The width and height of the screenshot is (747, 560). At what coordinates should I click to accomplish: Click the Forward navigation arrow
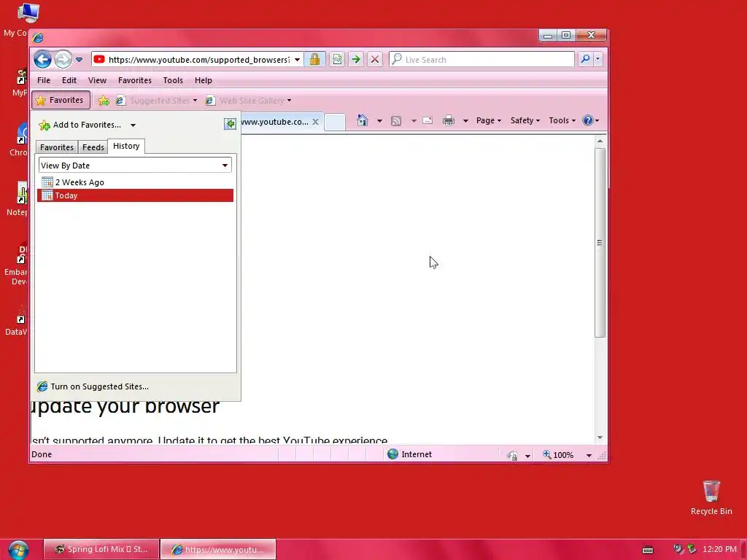[x=63, y=60]
